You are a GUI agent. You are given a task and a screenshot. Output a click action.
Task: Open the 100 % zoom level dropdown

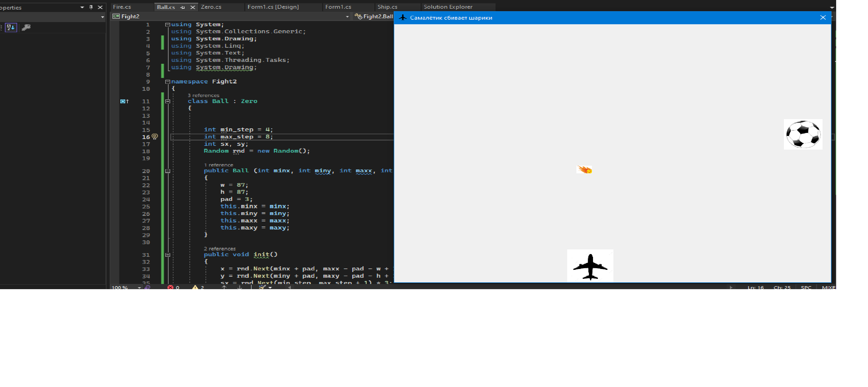[139, 288]
